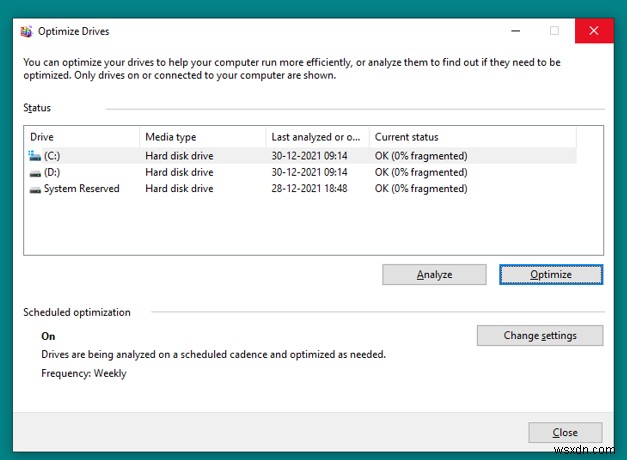
Task: Open Change settings for scheduled optimization
Action: 540,335
